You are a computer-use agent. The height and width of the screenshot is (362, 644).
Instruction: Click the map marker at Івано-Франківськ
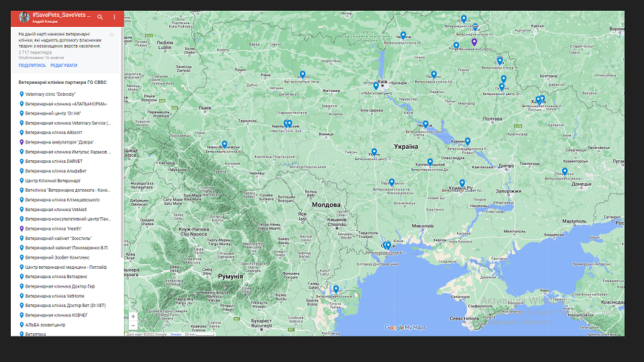click(x=224, y=145)
